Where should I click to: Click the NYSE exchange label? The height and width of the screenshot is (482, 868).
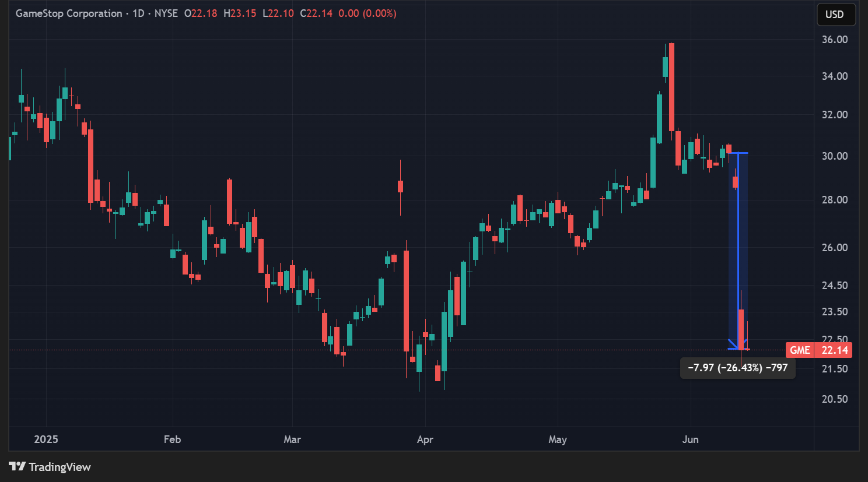coord(166,13)
